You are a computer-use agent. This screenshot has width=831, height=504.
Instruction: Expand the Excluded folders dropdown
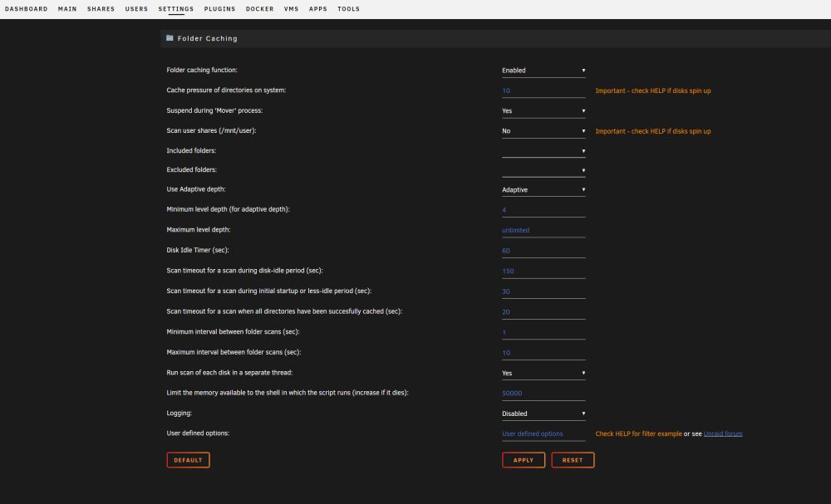tap(543, 170)
